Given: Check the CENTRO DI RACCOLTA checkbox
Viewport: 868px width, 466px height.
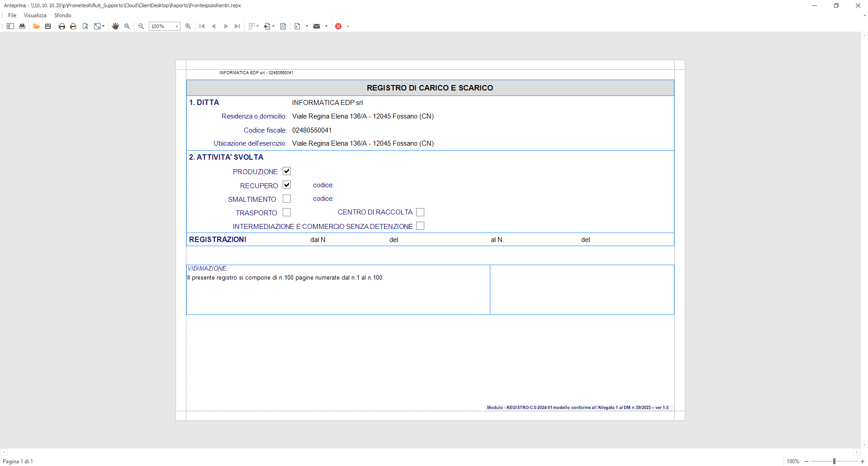Looking at the screenshot, I should (420, 212).
